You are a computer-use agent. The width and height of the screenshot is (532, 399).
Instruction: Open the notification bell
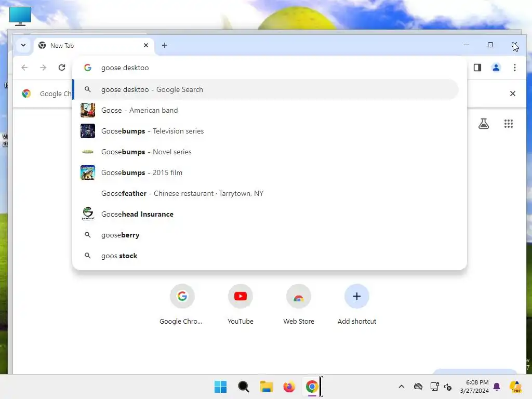tap(497, 387)
